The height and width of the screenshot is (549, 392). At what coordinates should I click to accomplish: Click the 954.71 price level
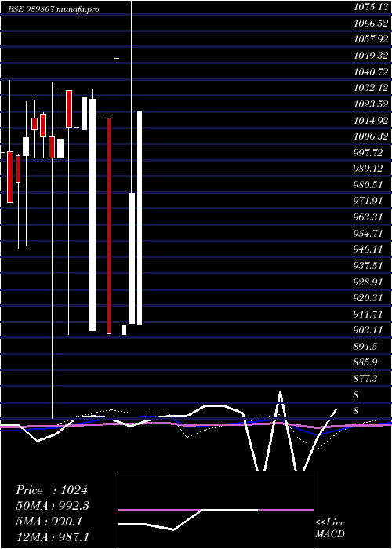tap(368, 233)
